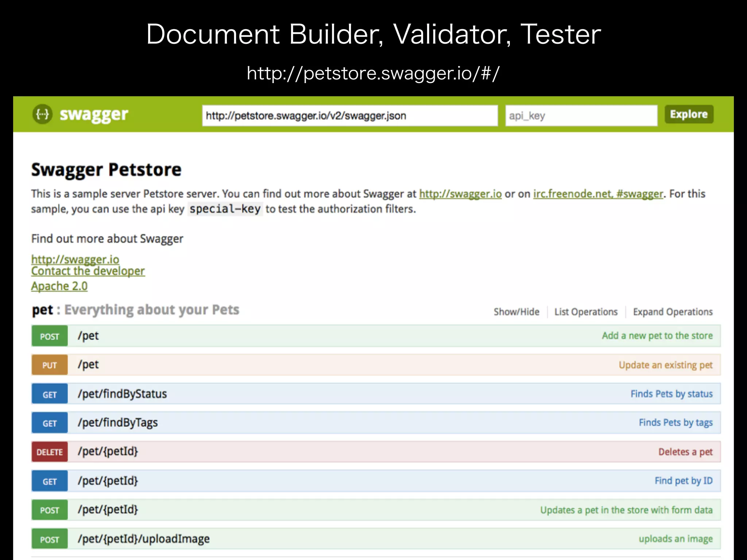The image size is (747, 560).
Task: Click the Swagger Petstore title
Action: (106, 170)
